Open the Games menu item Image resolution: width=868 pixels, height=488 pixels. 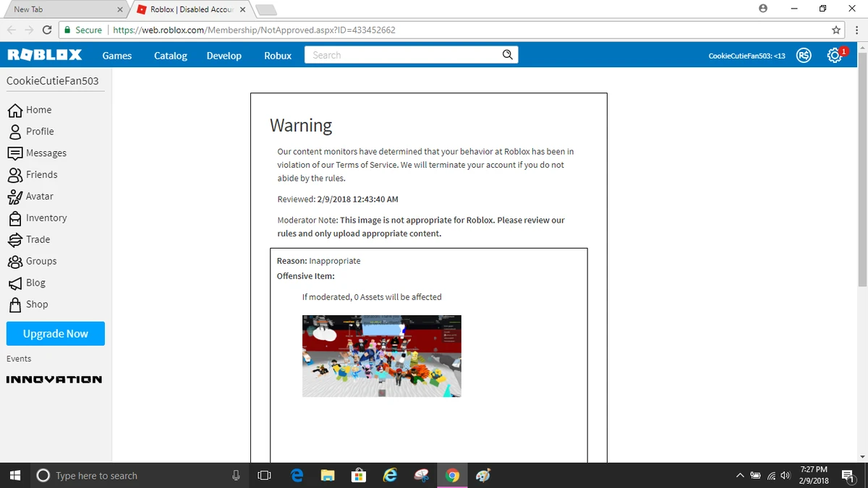pos(116,55)
